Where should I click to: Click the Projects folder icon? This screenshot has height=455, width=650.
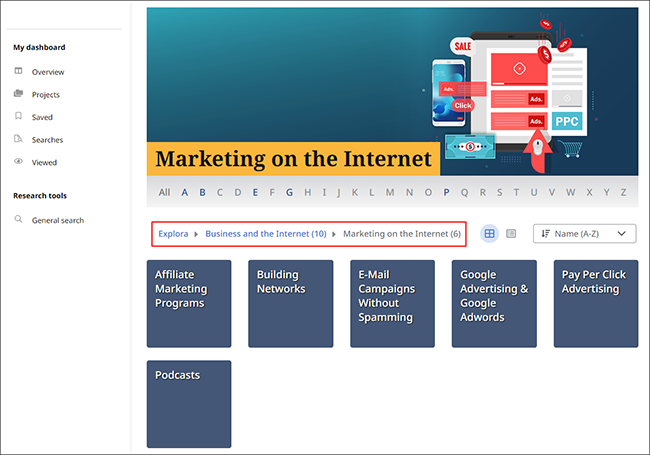[18, 93]
